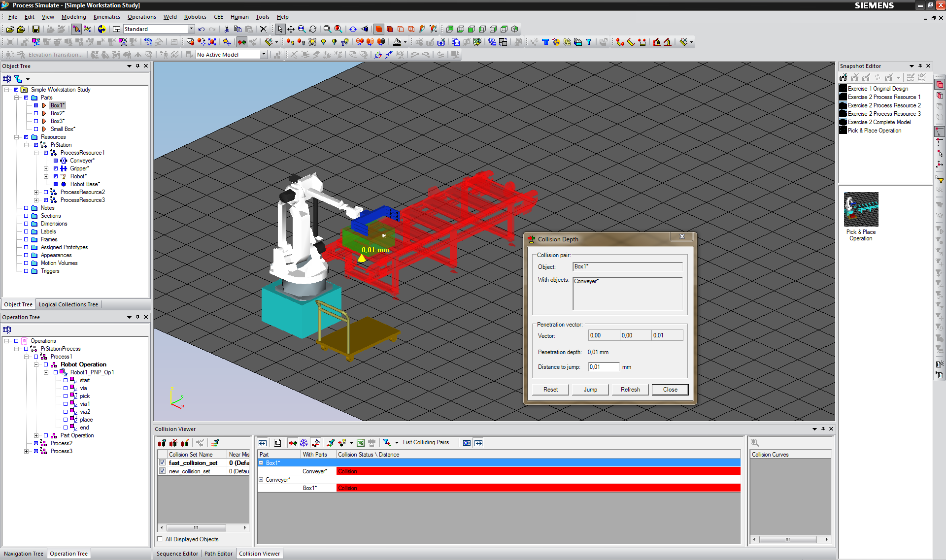Click the Undo arrow icon

[x=201, y=29]
